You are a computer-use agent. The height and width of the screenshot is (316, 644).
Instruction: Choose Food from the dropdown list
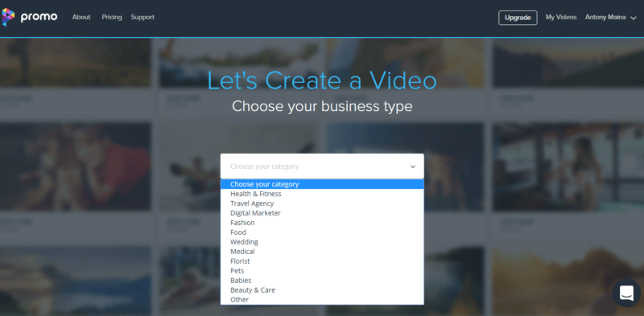click(x=322, y=232)
